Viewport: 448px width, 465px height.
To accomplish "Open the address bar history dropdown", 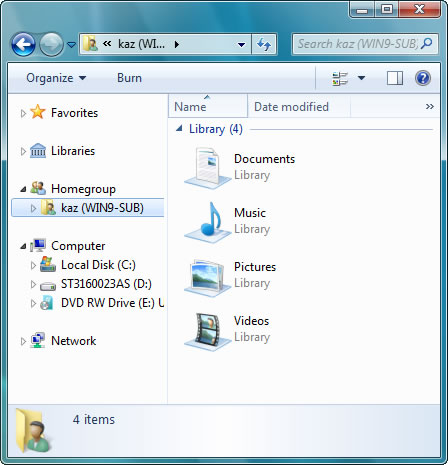I will point(241,44).
